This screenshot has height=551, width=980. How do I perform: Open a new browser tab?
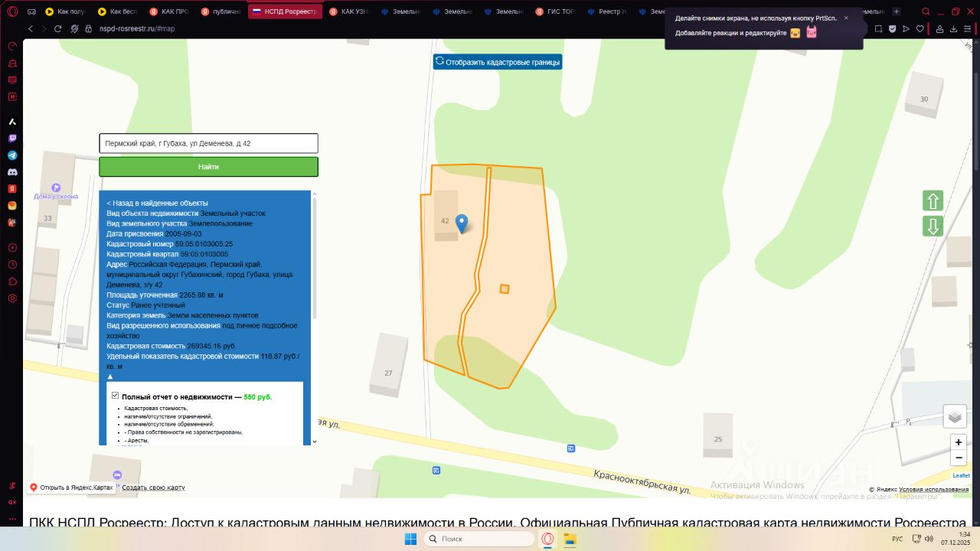(x=897, y=11)
